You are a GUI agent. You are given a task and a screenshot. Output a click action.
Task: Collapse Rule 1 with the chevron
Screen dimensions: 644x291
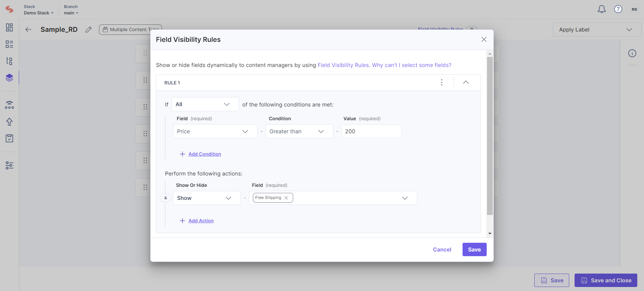pos(466,82)
